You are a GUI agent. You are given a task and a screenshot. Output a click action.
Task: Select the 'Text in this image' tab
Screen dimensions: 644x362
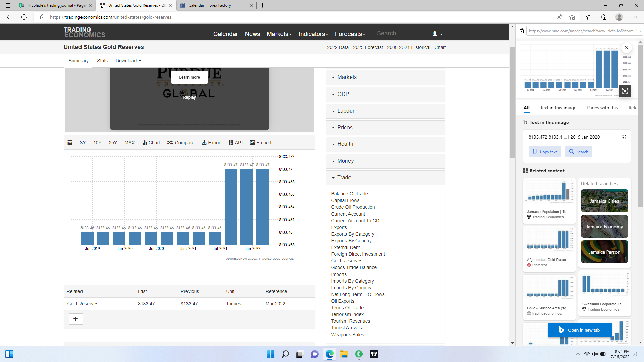click(x=558, y=108)
